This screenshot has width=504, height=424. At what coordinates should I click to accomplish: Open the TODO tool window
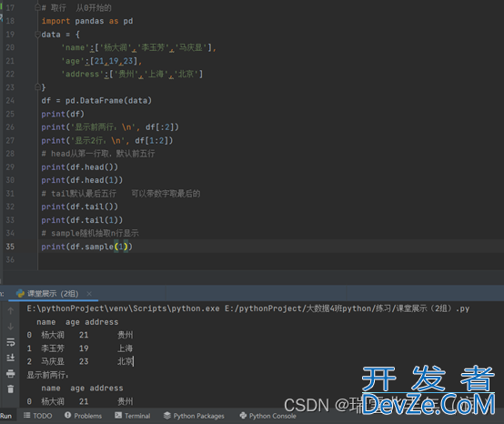click(x=38, y=416)
